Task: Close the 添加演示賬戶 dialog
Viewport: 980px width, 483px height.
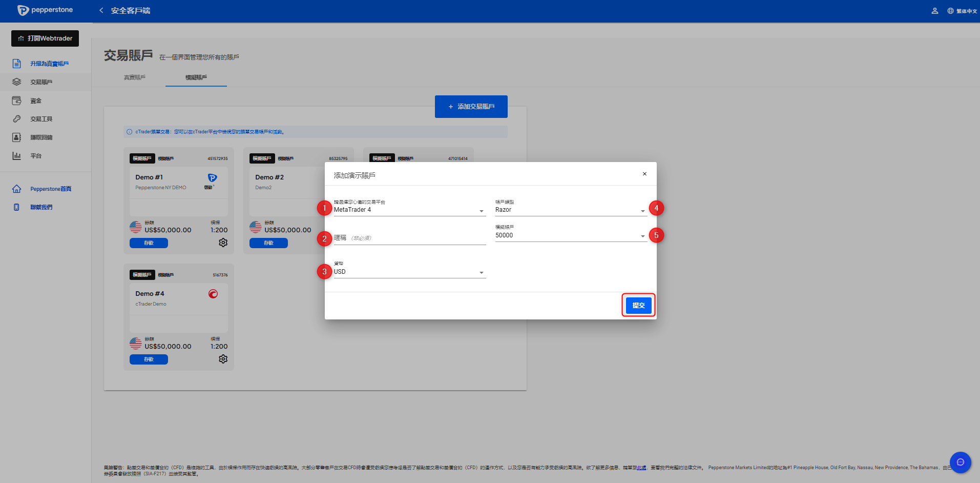Action: (x=644, y=174)
